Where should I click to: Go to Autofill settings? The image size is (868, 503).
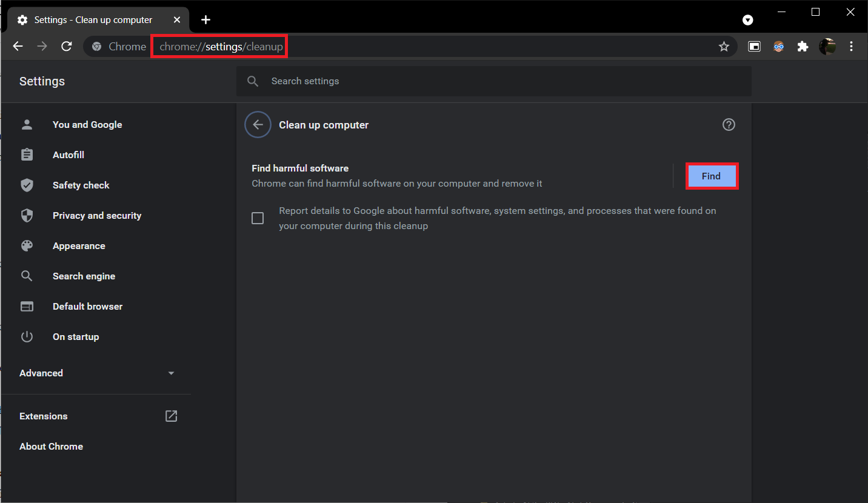coord(68,155)
